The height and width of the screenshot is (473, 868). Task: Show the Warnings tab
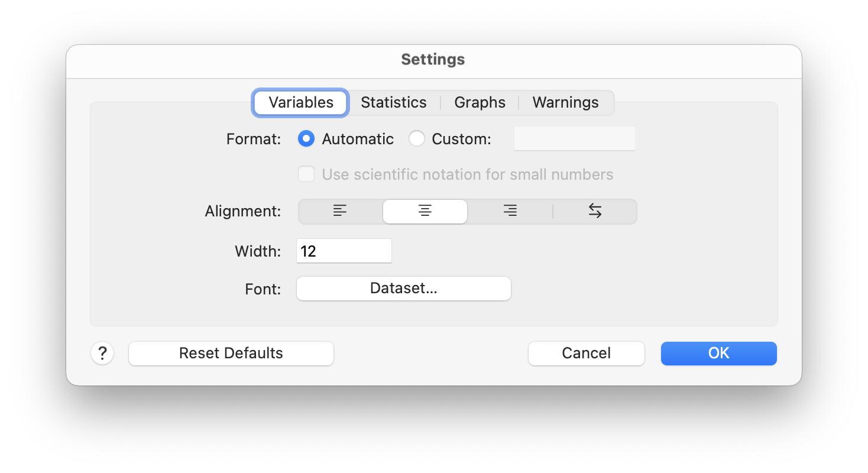click(x=565, y=102)
